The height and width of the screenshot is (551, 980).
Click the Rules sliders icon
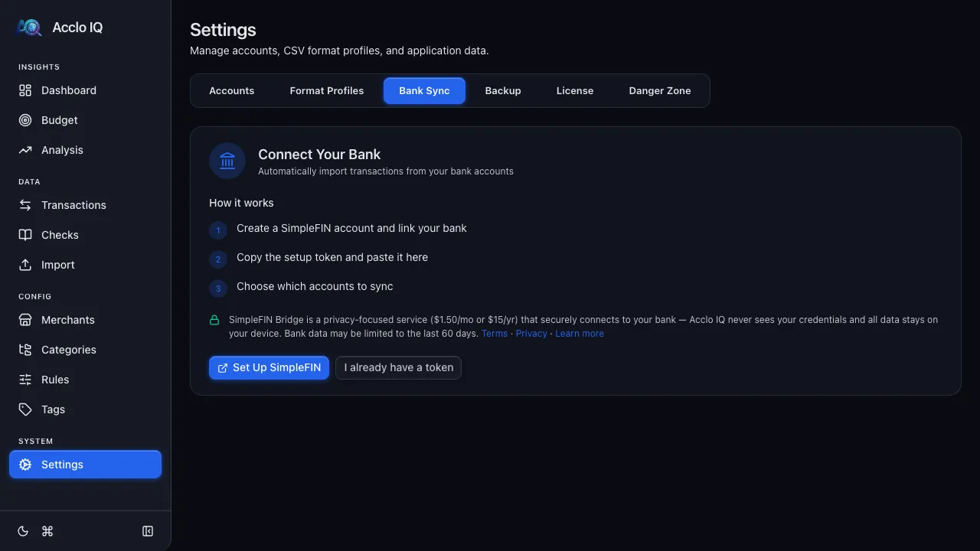click(x=25, y=380)
